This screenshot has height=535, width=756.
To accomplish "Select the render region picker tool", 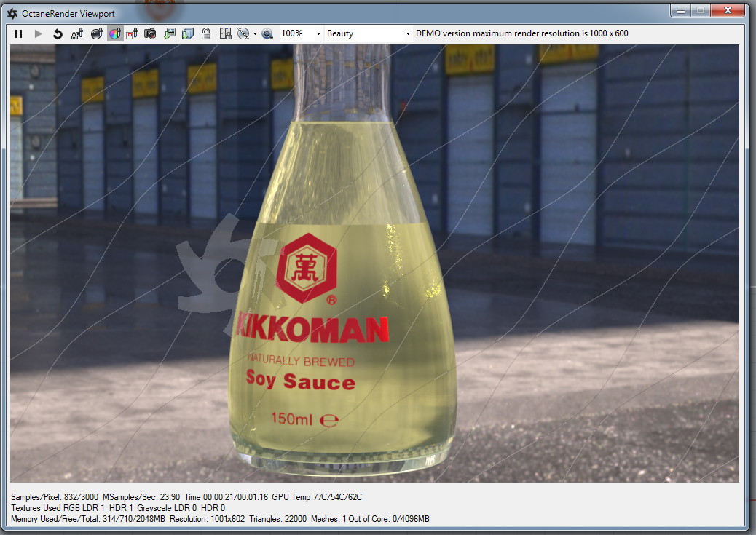I will (x=132, y=33).
